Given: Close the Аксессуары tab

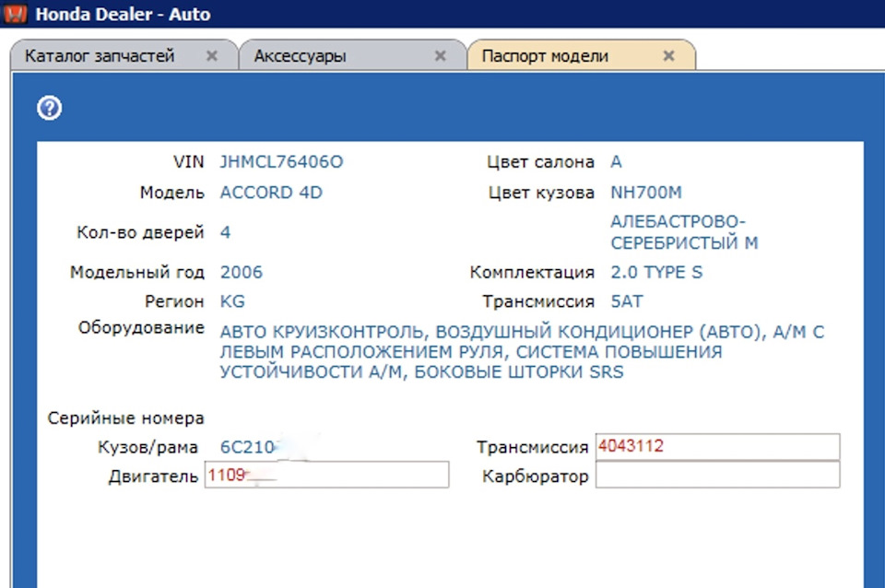Looking at the screenshot, I should pyautogui.click(x=441, y=56).
